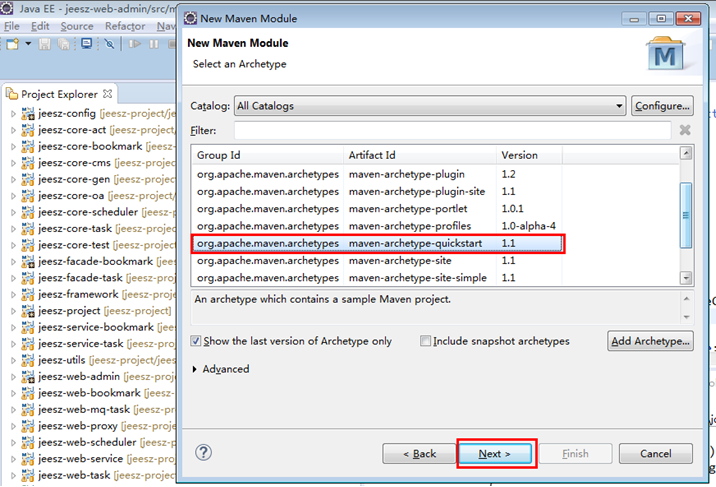Image resolution: width=716 pixels, height=487 pixels.
Task: Click the jeesz-web-proxy project icon
Action: click(x=28, y=426)
